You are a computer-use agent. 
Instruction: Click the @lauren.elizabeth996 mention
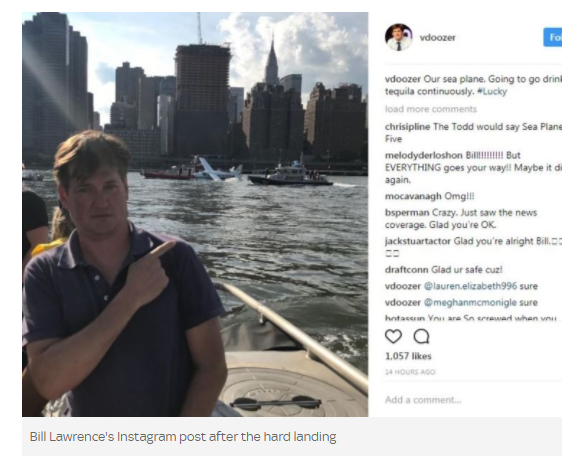click(x=470, y=286)
